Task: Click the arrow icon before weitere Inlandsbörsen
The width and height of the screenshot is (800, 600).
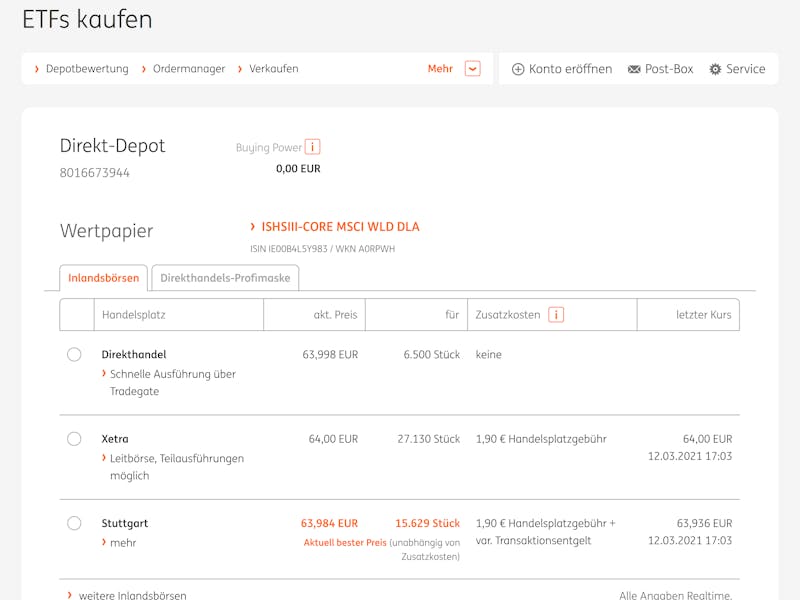Action: pyautogui.click(x=70, y=595)
